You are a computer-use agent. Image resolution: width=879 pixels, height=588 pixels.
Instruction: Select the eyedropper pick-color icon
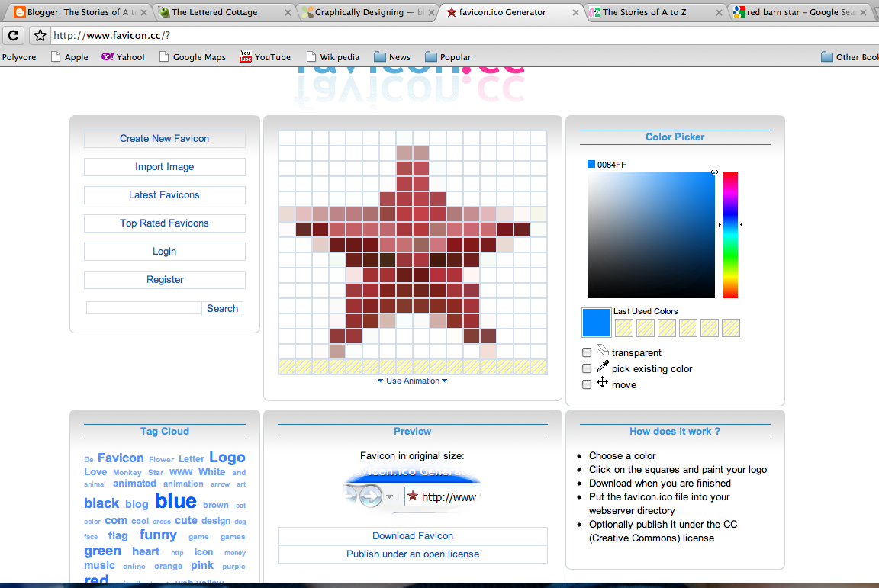pos(603,368)
